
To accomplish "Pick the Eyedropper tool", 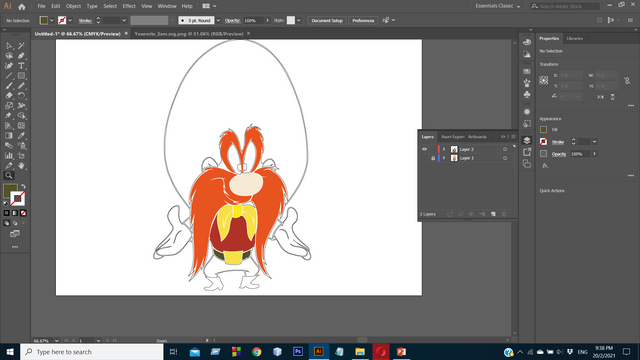I will [21, 136].
